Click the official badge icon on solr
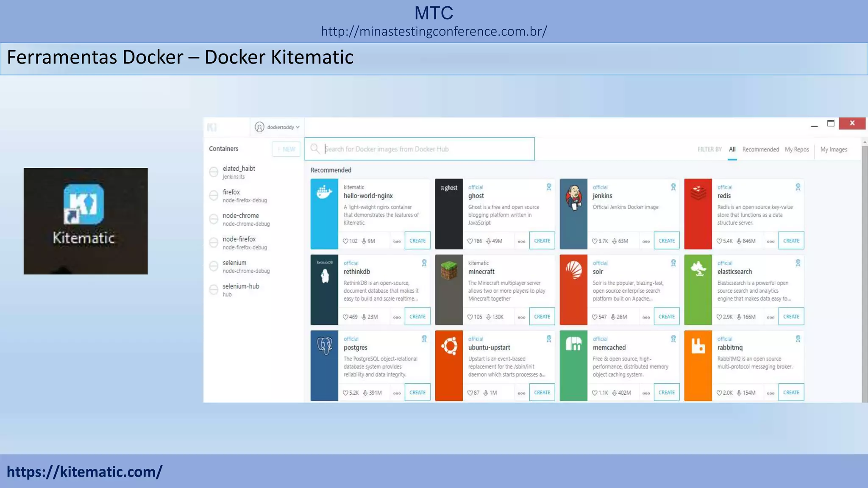Viewport: 868px width, 488px height. coord(673,263)
